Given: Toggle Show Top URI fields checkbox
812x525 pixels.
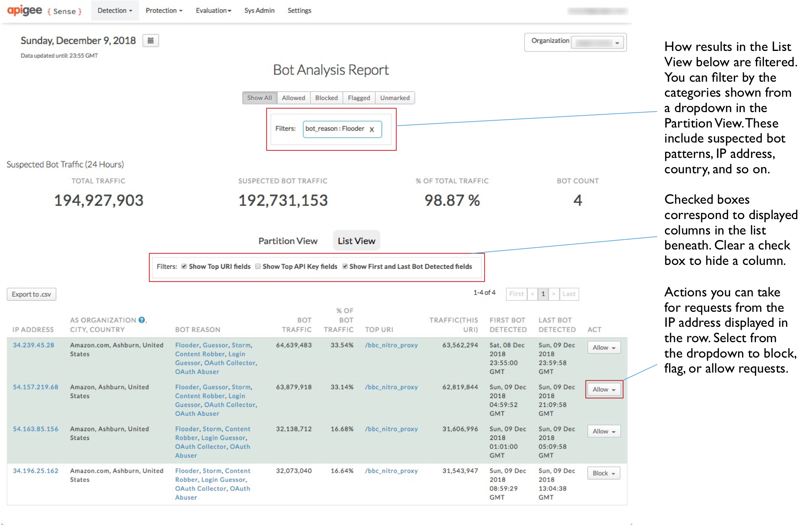Looking at the screenshot, I should tap(184, 266).
